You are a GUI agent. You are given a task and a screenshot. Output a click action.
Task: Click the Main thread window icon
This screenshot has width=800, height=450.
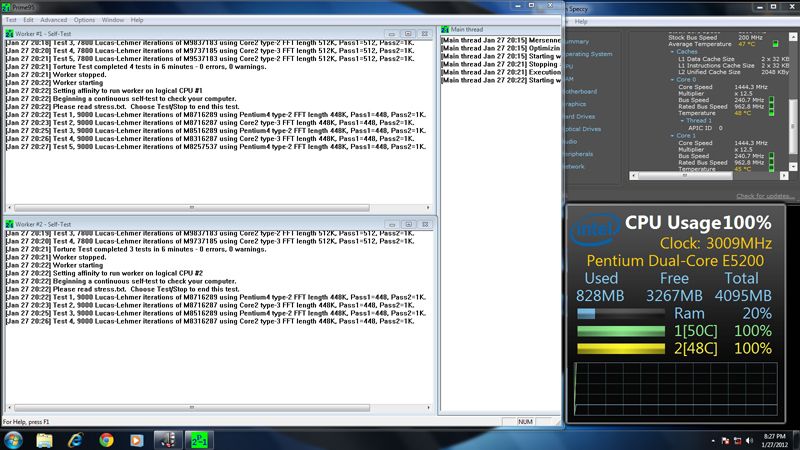[445, 30]
